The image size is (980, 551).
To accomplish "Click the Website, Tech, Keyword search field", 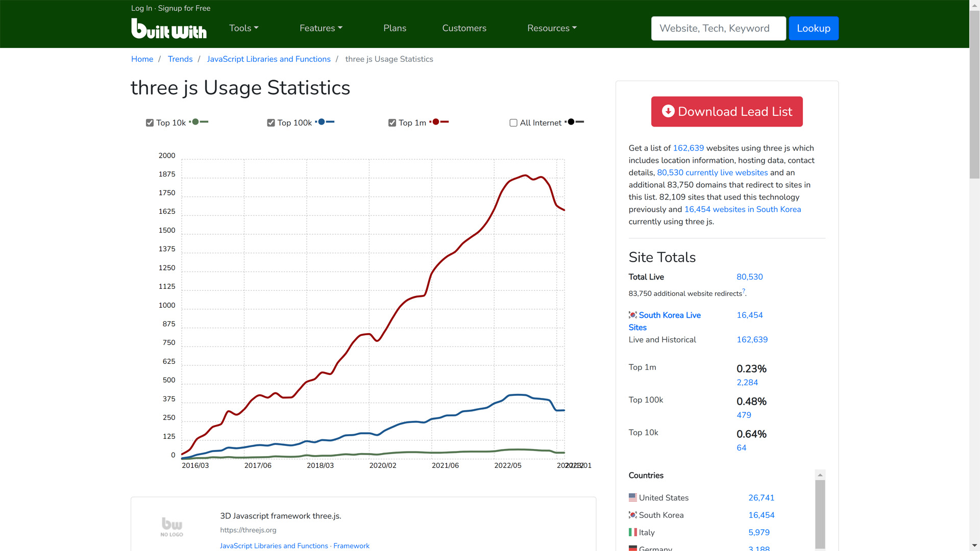I will coord(718,29).
